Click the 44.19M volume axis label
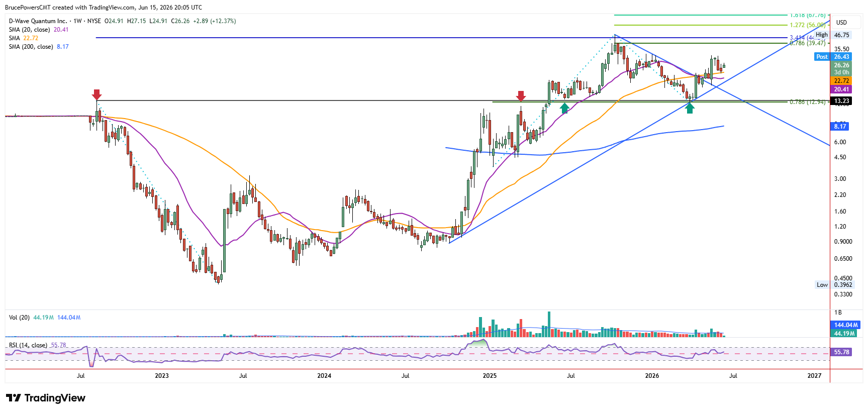This screenshot has height=413, width=868. [844, 334]
